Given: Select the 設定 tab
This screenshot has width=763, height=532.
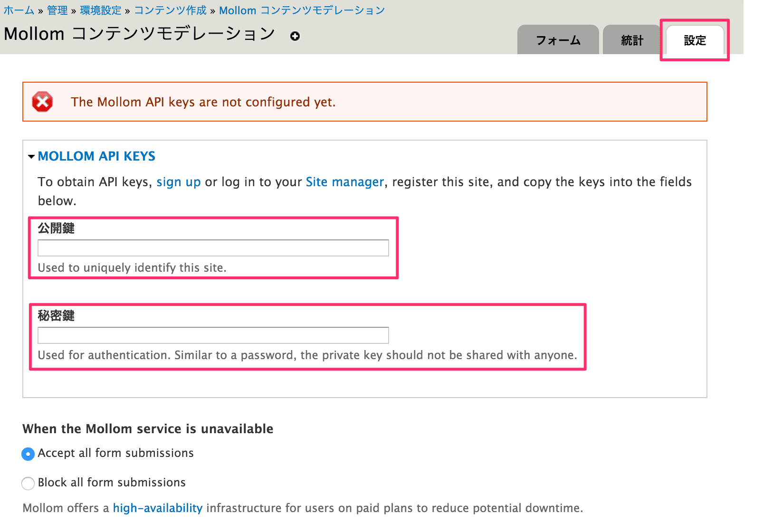Looking at the screenshot, I should (695, 40).
